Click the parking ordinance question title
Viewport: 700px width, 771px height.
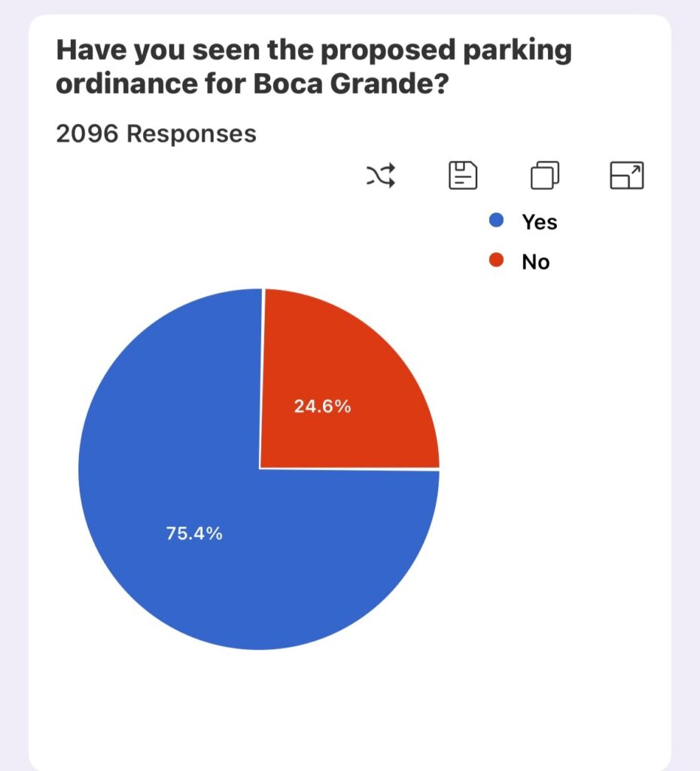314,66
